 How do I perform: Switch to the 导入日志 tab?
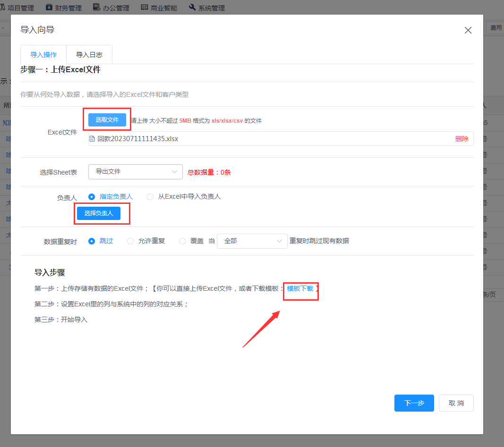[x=89, y=55]
